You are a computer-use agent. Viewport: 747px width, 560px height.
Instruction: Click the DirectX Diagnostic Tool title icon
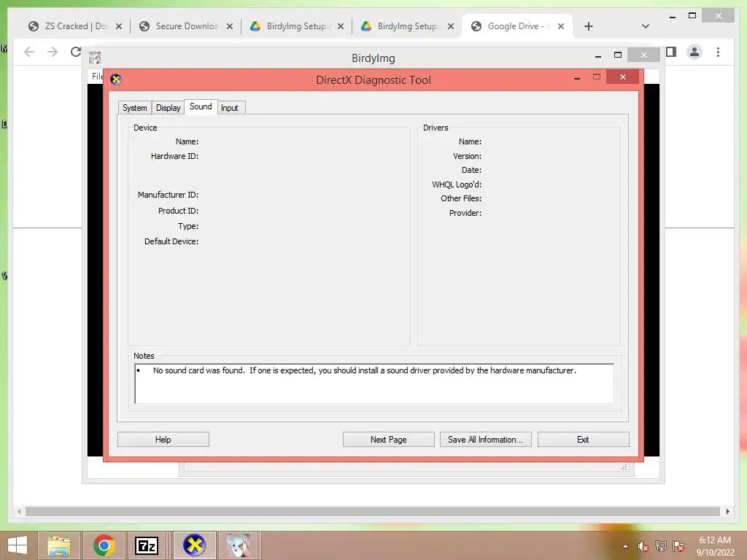tap(116, 79)
